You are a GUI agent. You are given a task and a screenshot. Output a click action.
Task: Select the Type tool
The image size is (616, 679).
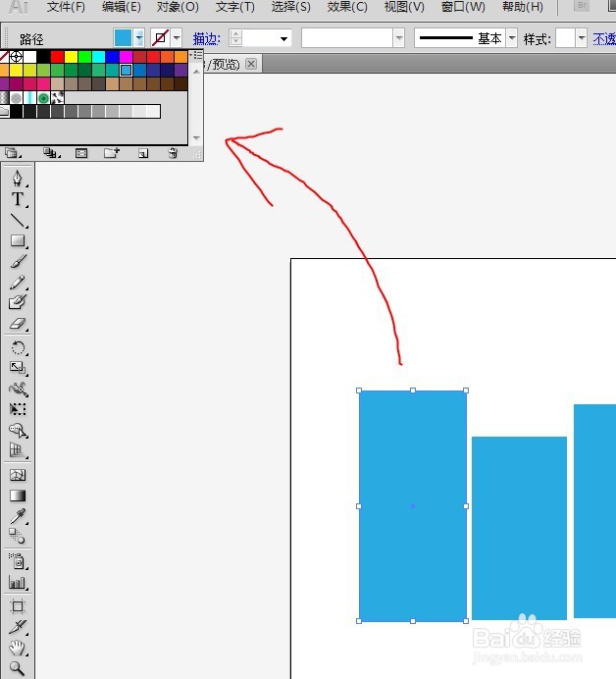click(18, 199)
